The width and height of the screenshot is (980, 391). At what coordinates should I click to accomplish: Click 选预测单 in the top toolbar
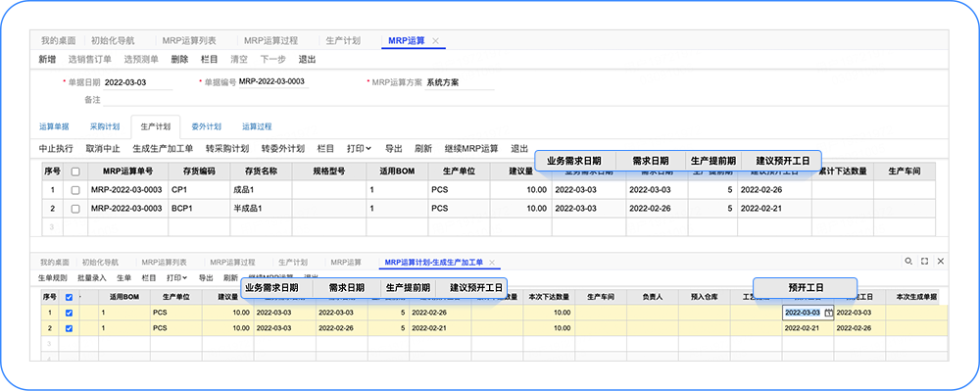coord(141,60)
